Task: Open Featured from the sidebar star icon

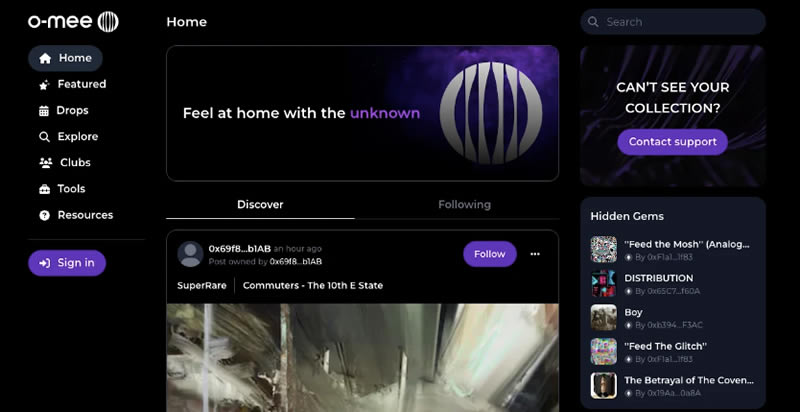Action: (44, 85)
